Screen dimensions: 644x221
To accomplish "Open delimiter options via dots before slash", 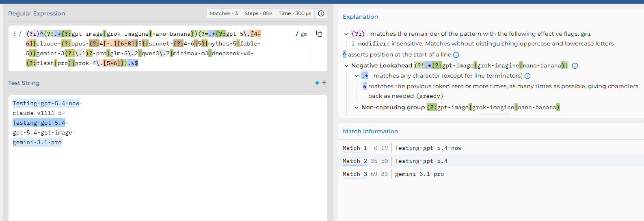I will (x=15, y=34).
